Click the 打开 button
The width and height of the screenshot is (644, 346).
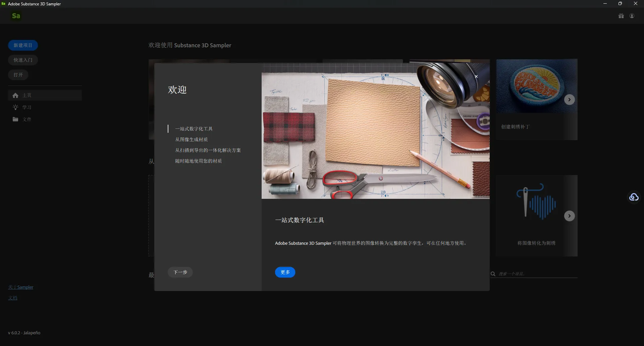(18, 75)
